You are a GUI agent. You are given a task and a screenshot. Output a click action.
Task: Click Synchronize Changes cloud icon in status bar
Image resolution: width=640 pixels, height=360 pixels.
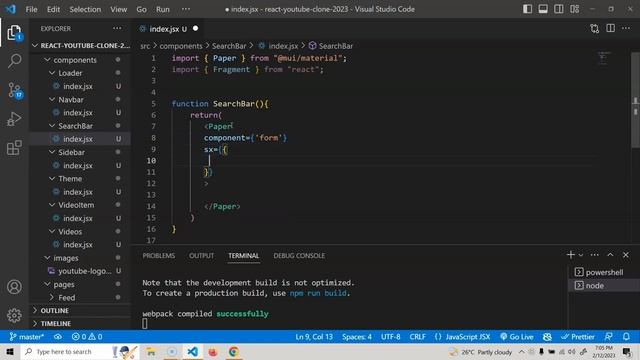point(58,337)
